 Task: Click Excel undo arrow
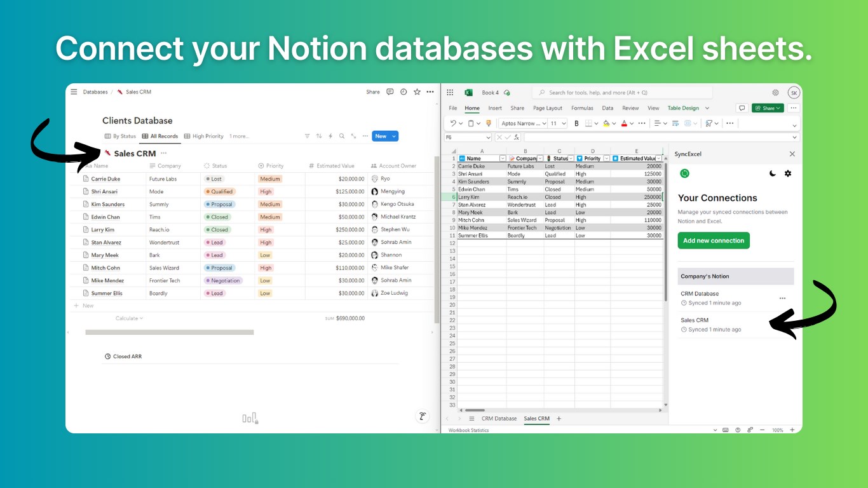[453, 123]
